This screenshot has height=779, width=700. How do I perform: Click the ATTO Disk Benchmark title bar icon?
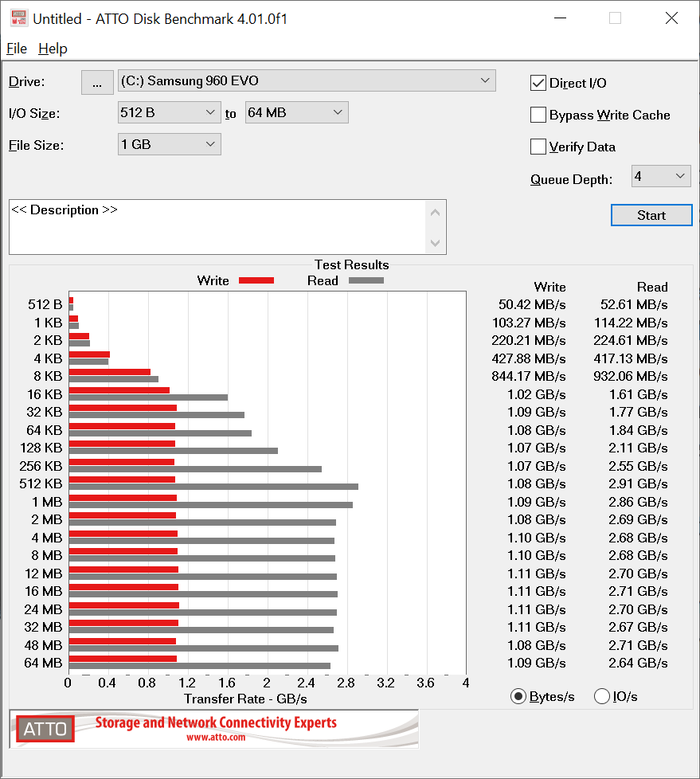[18, 18]
